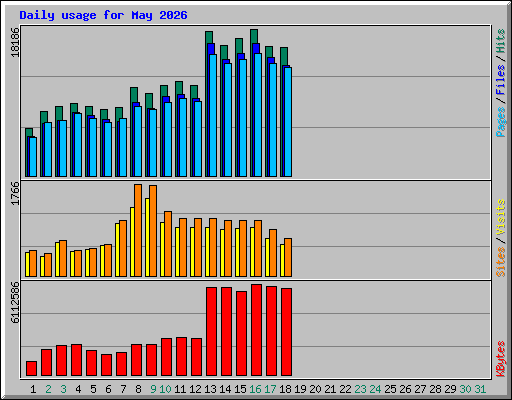The height and width of the screenshot is (400, 512).
Task: Select day 19 on the x-axis
Action: (x=300, y=389)
